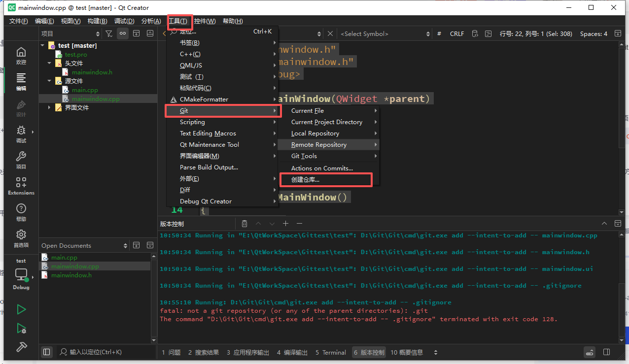Split the editor using plus-box icon

pos(618,33)
